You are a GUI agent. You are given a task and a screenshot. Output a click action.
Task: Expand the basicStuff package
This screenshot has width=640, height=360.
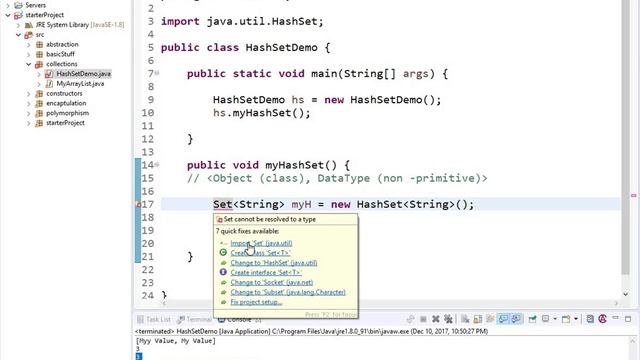[x=29, y=54]
